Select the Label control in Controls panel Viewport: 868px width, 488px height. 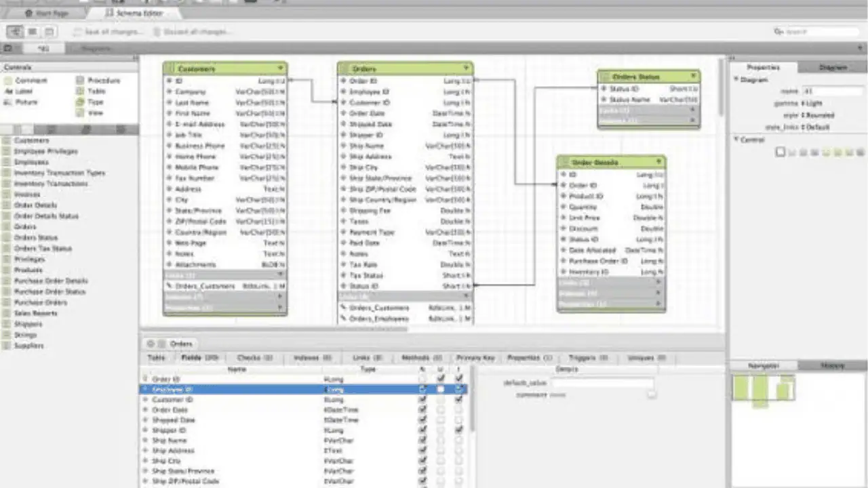(x=18, y=91)
